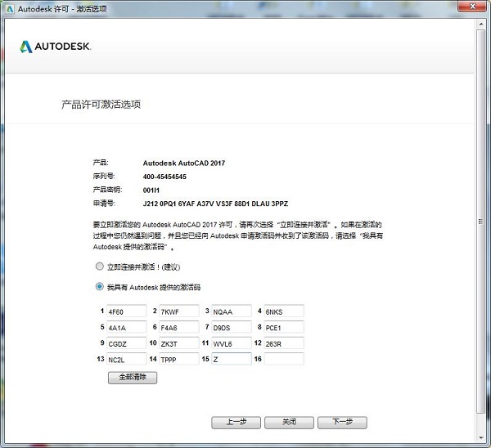Click the 全部清除 (clear all) button
Viewport: 491px width, 448px height.
coord(133,378)
